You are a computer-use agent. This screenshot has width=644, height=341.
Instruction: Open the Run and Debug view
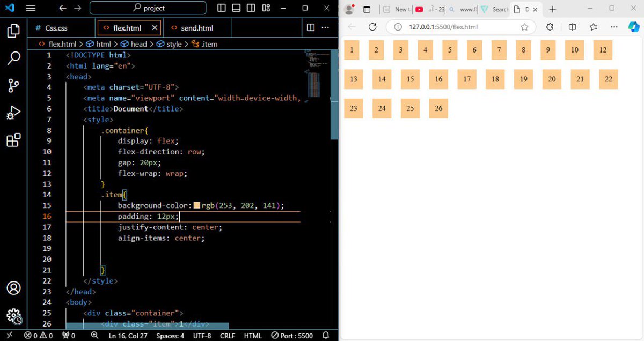pos(13,113)
